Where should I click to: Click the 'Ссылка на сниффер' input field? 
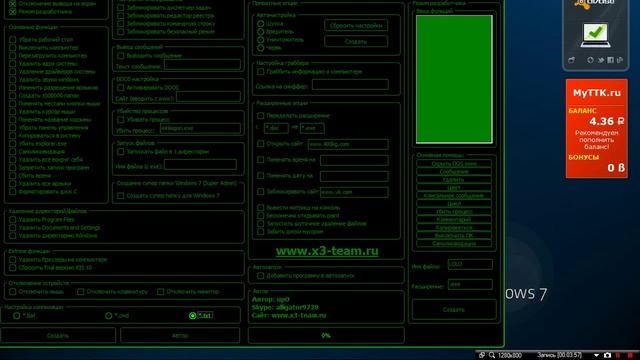350,84
